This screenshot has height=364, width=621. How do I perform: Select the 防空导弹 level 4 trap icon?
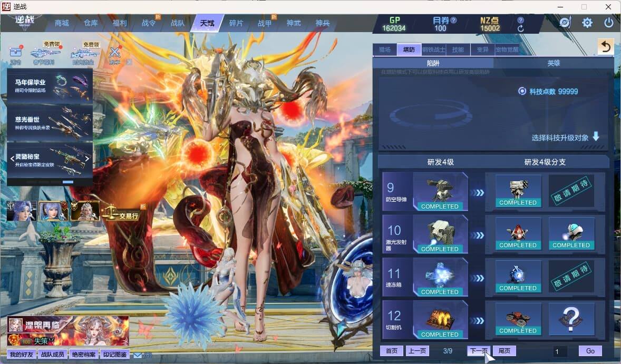pos(440,192)
